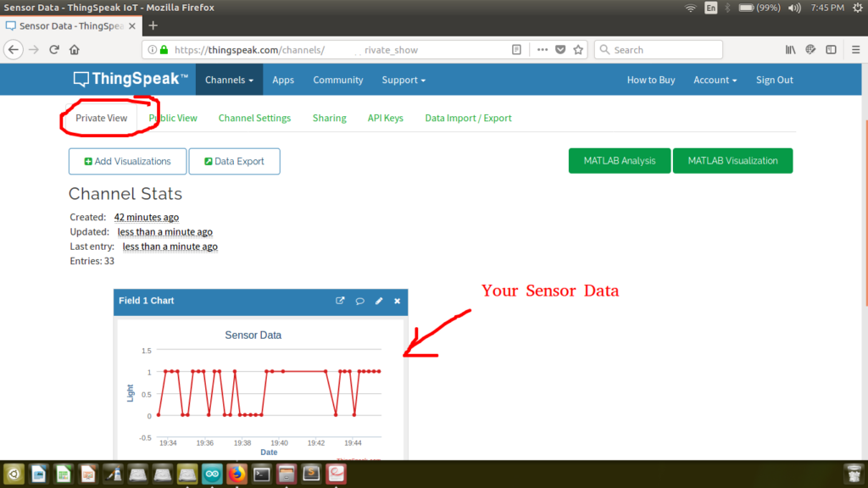
Task: Expand the Channels dropdown menu
Action: (229, 80)
